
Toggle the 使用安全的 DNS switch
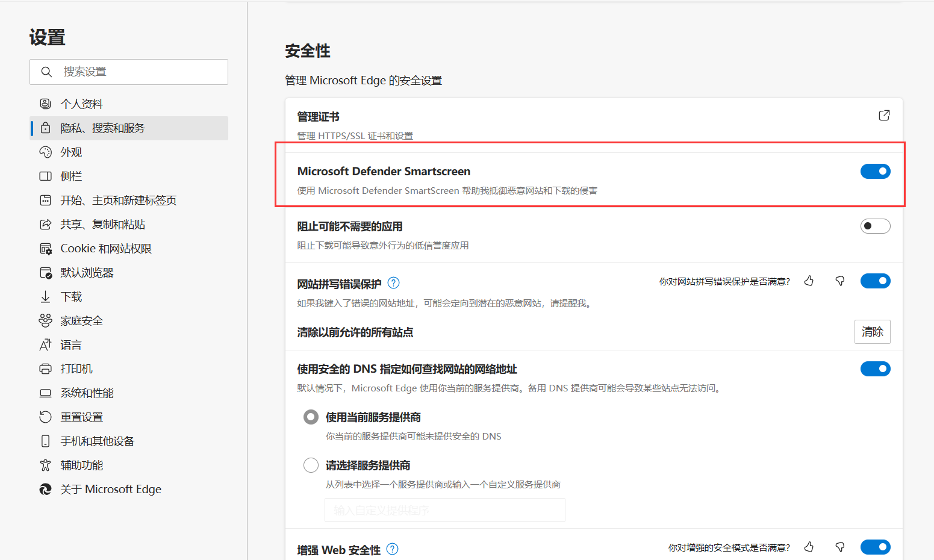[x=875, y=369]
